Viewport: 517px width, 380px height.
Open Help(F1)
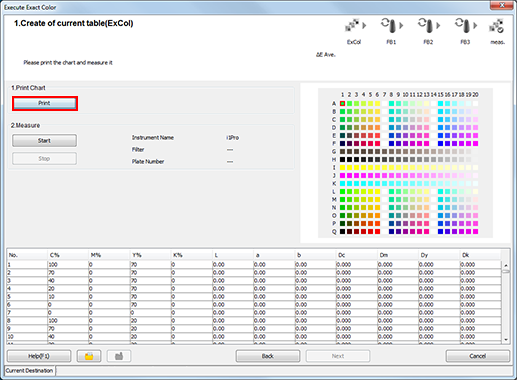click(39, 356)
